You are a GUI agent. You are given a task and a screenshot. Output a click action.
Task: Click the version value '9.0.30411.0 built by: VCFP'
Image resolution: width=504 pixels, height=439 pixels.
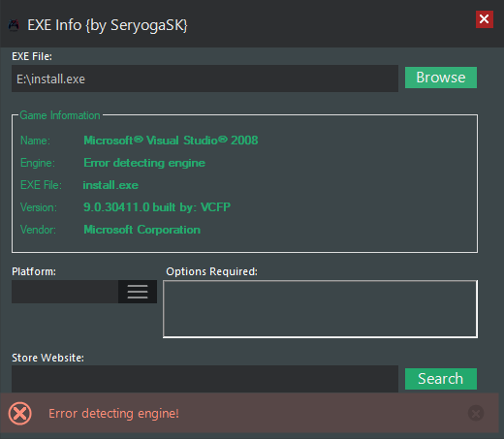[157, 207]
